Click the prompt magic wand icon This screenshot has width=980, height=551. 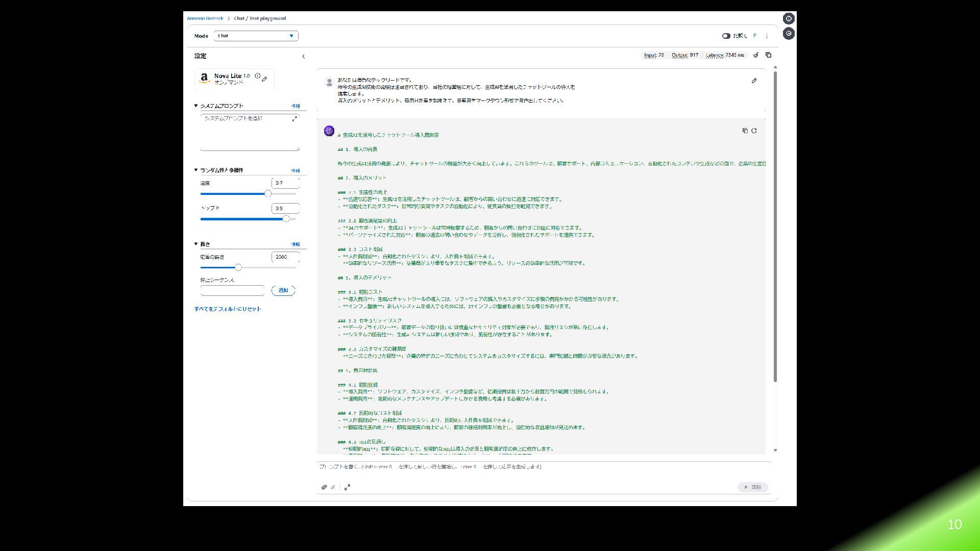(333, 487)
